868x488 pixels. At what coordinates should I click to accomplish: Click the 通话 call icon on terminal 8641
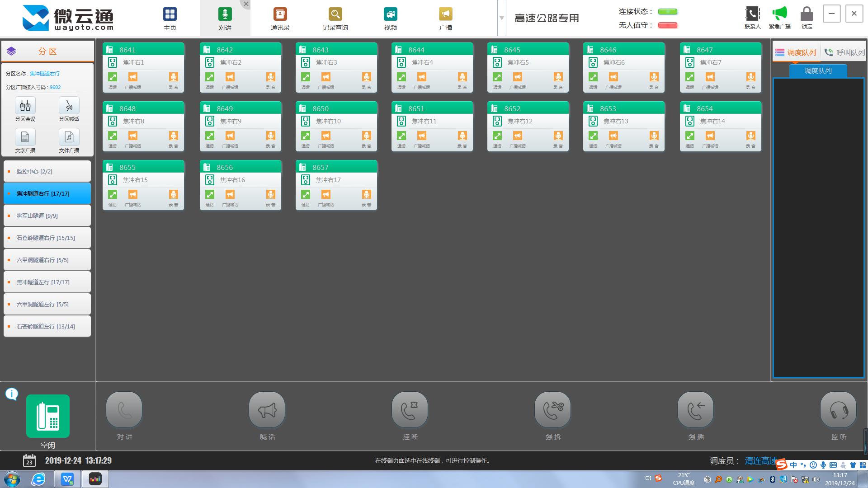point(113,77)
